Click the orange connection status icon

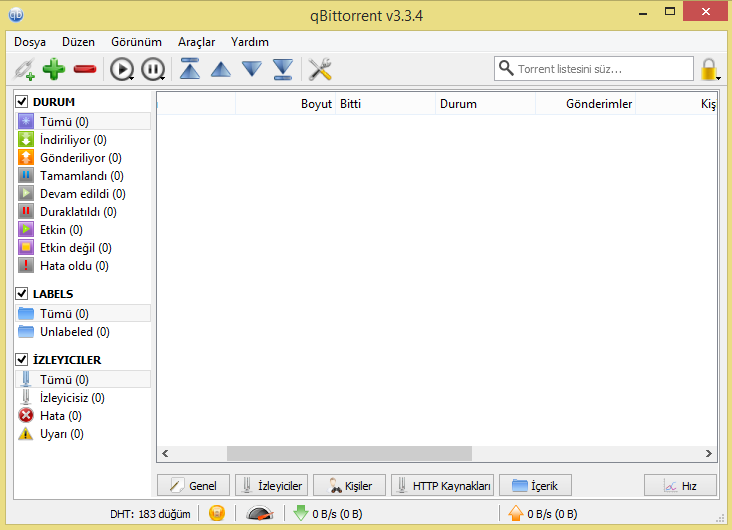click(x=217, y=513)
